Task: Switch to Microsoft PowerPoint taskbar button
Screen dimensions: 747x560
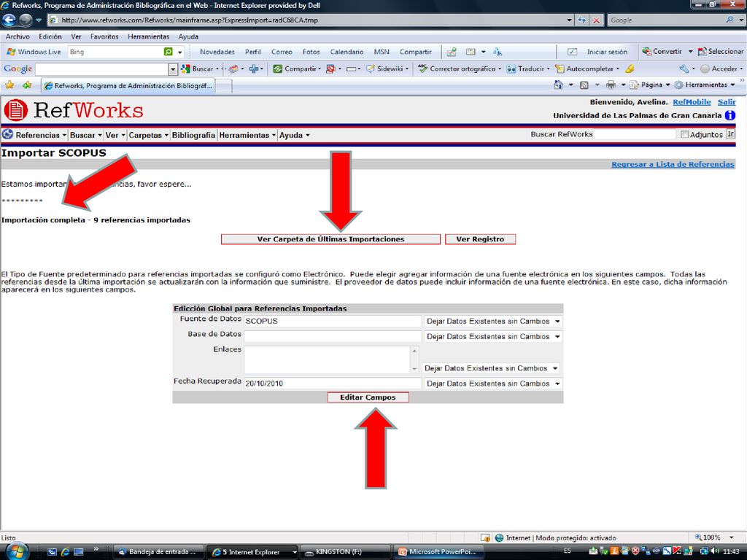Action: coord(438,552)
